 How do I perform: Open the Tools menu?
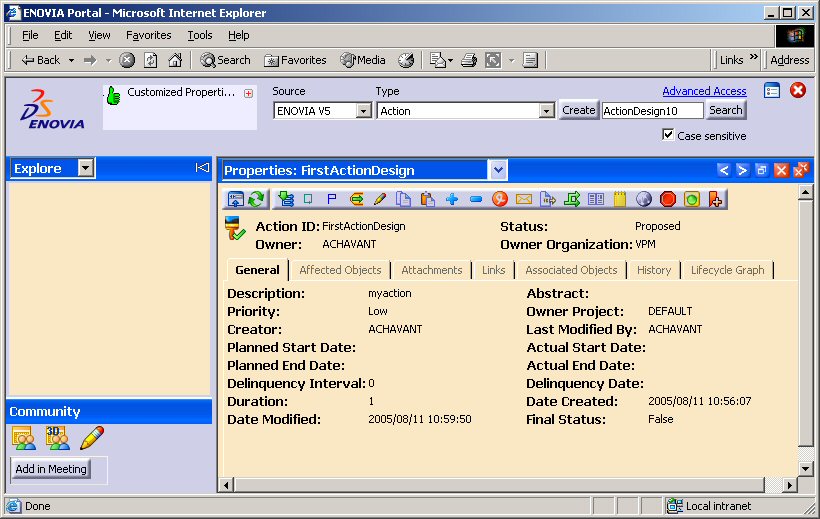[200, 35]
